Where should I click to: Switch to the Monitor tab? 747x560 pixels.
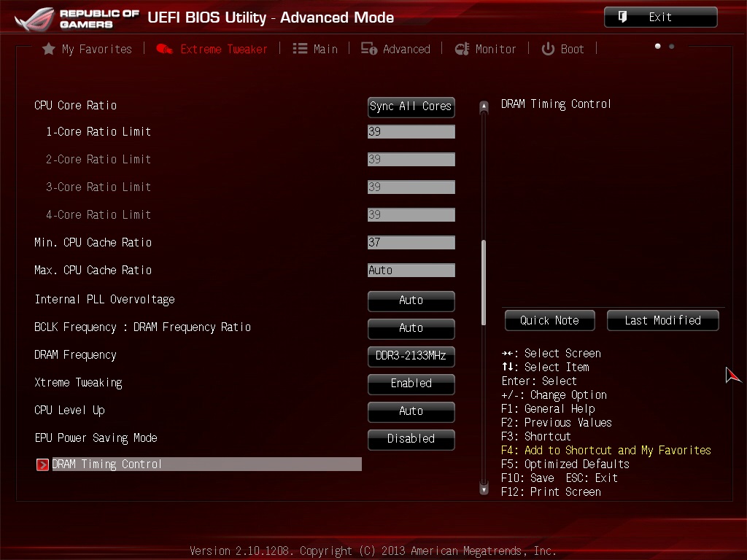485,49
